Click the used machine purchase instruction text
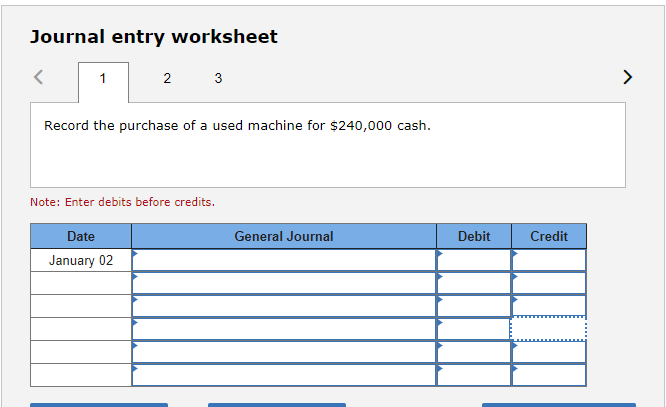This screenshot has height=407, width=666. tap(237, 126)
